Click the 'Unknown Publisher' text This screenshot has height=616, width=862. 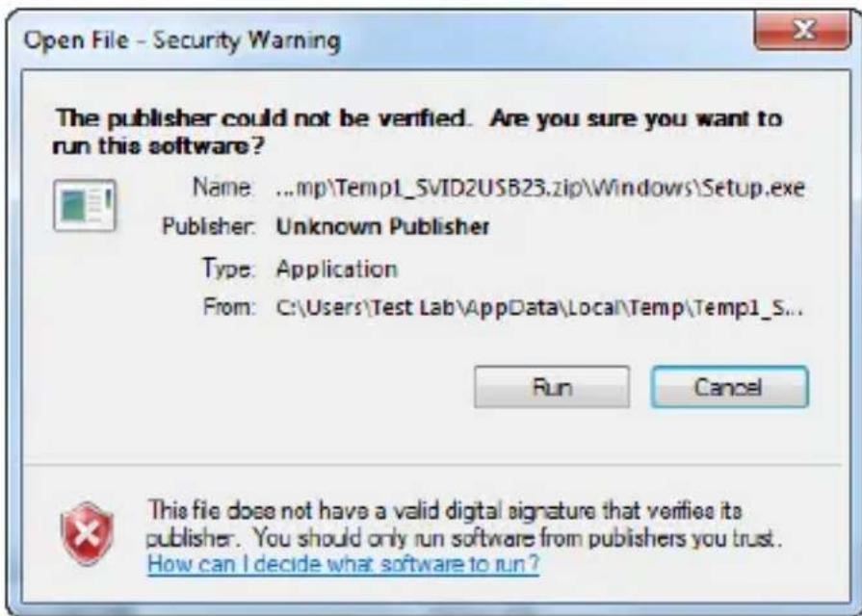pyautogui.click(x=382, y=226)
